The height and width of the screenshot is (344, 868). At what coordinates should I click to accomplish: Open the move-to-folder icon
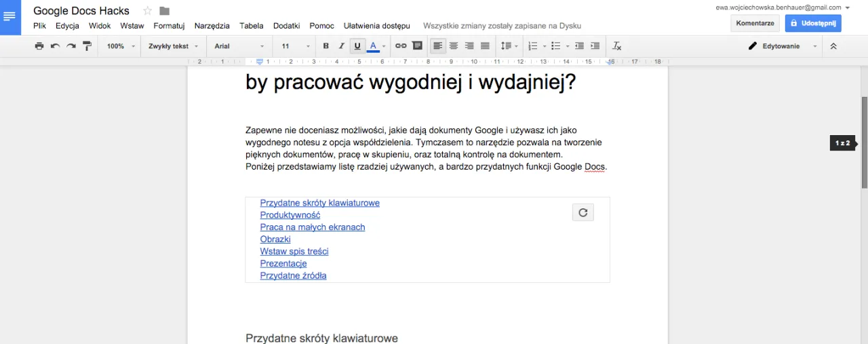click(x=164, y=11)
